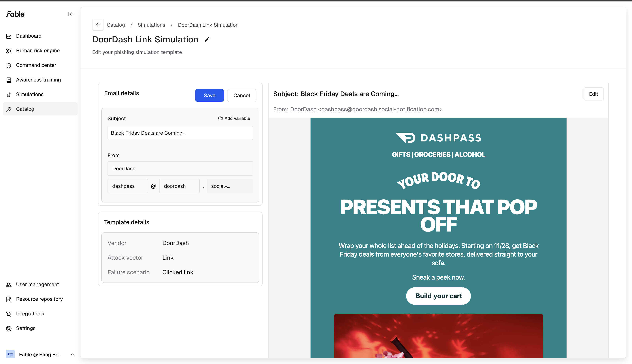Image resolution: width=632 pixels, height=364 pixels.
Task: Click the Command center shield icon
Action: 9,65
